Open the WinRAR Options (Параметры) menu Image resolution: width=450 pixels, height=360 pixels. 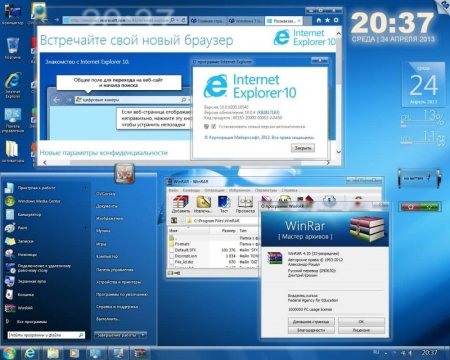pyautogui.click(x=266, y=190)
